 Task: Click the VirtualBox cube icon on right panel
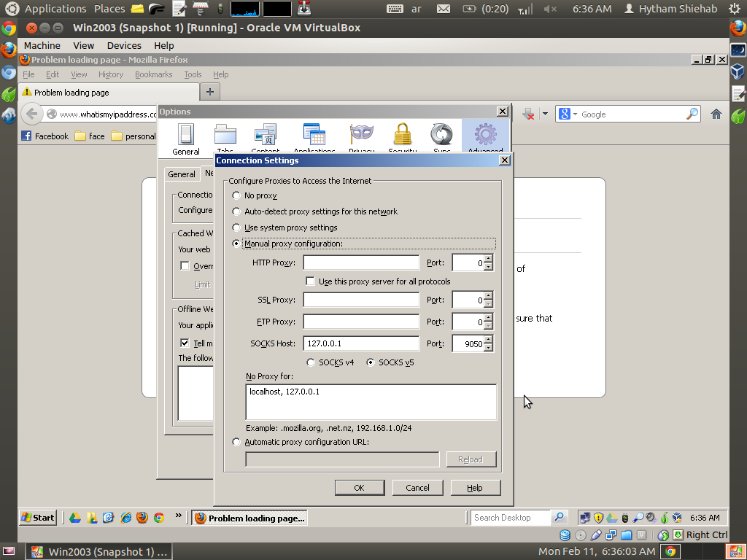738,71
